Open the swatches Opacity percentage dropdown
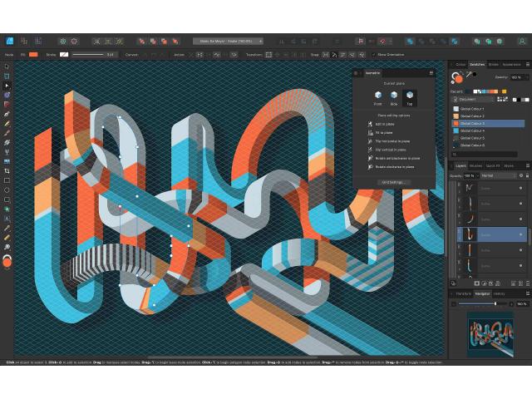Screen dimensions: 532x399 515,76
